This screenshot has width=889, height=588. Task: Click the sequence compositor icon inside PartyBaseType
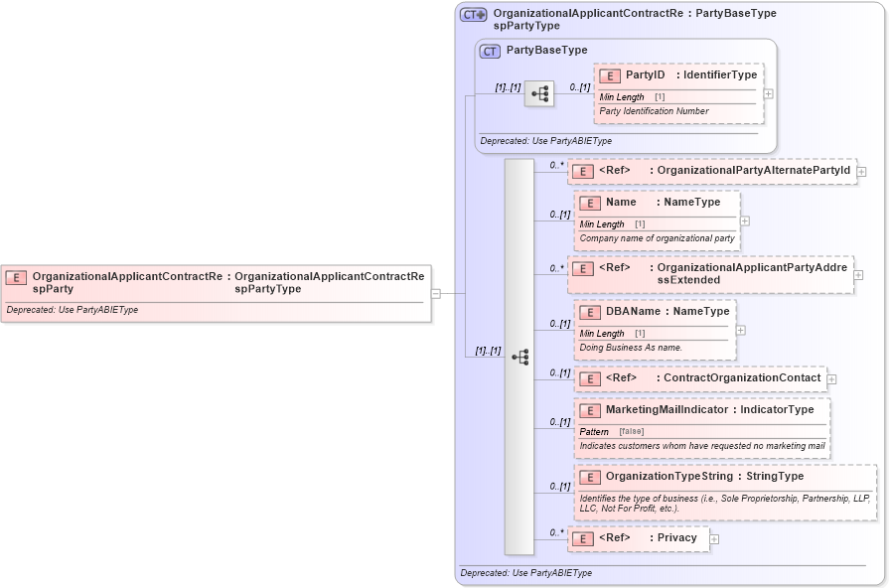click(x=540, y=91)
